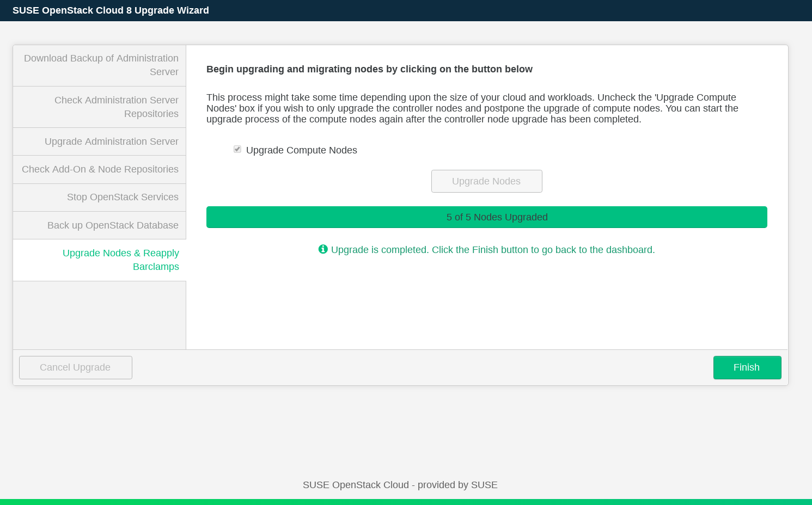
Task: Switch to the Back up OpenStack Database step
Action: tap(113, 225)
